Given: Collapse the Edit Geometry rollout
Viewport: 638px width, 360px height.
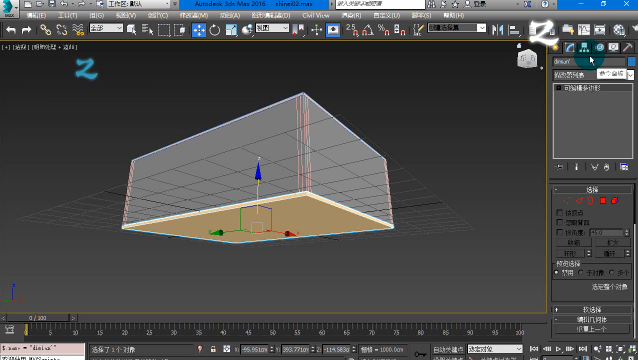Looking at the screenshot, I should [592, 320].
